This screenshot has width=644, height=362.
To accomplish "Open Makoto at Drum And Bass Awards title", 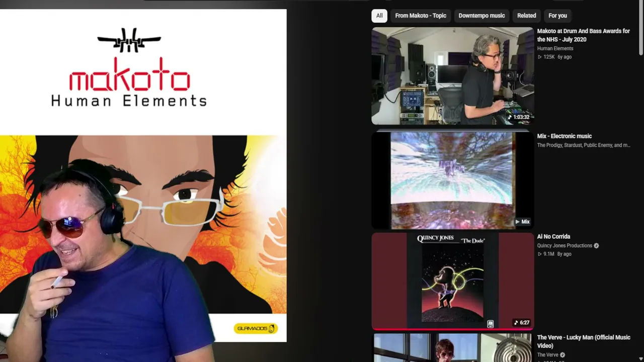I will click(x=583, y=35).
